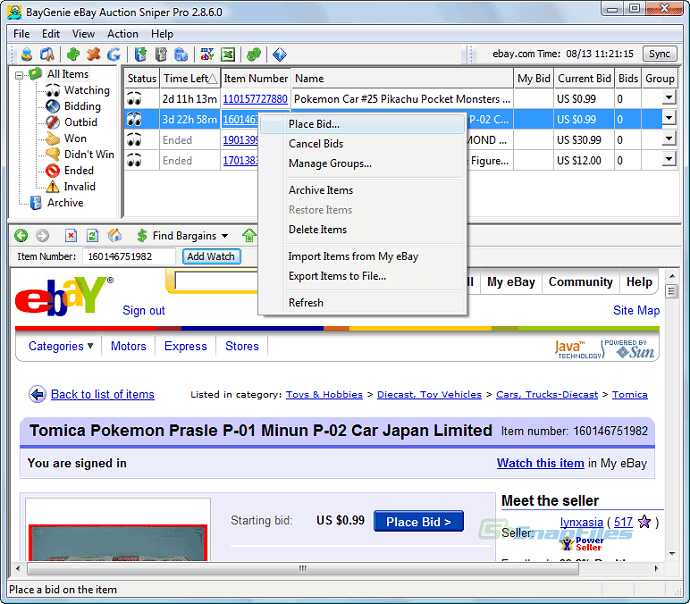Choose Export Items to File...
690x604 pixels.
pos(363,276)
